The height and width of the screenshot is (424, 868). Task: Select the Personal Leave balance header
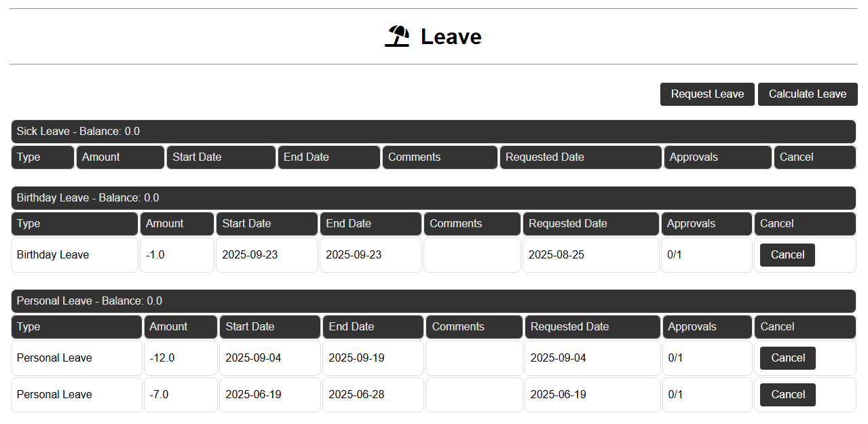point(432,301)
